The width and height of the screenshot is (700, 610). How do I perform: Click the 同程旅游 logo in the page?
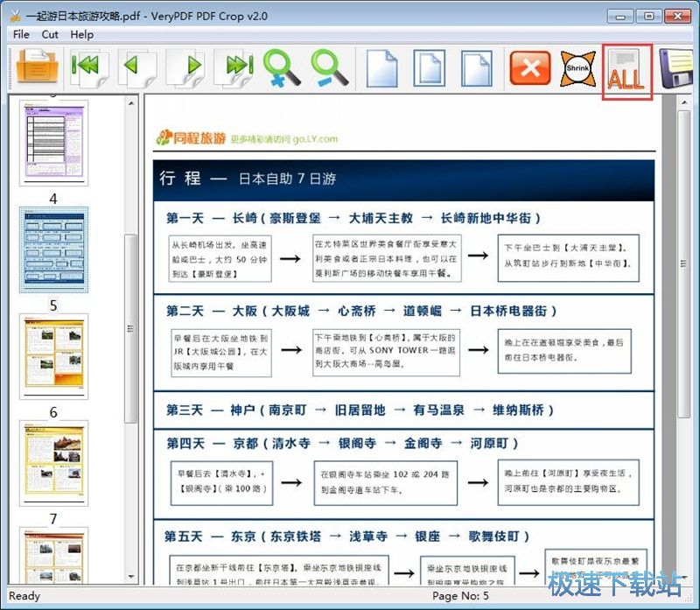(x=191, y=137)
